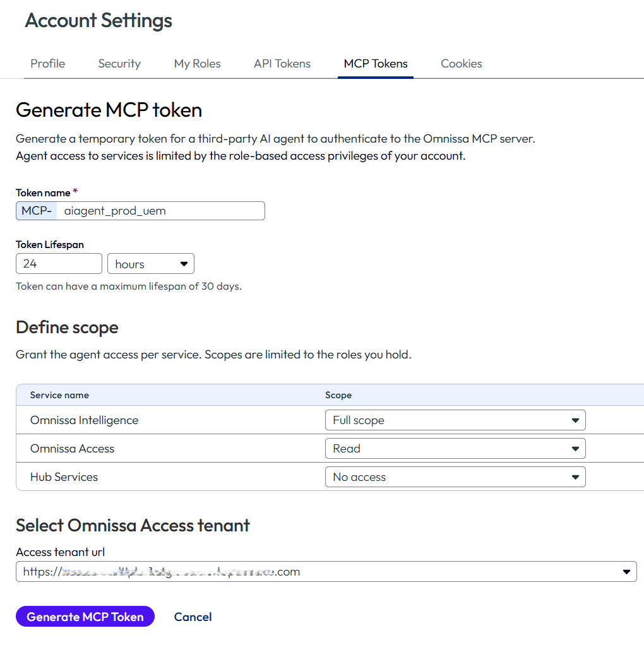This screenshot has width=644, height=645.
Task: Open the Cookies tab
Action: pos(462,64)
